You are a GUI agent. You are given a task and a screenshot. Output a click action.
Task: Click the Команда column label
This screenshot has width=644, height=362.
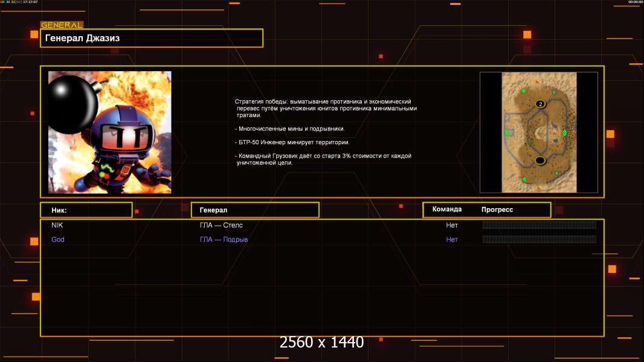pos(447,209)
